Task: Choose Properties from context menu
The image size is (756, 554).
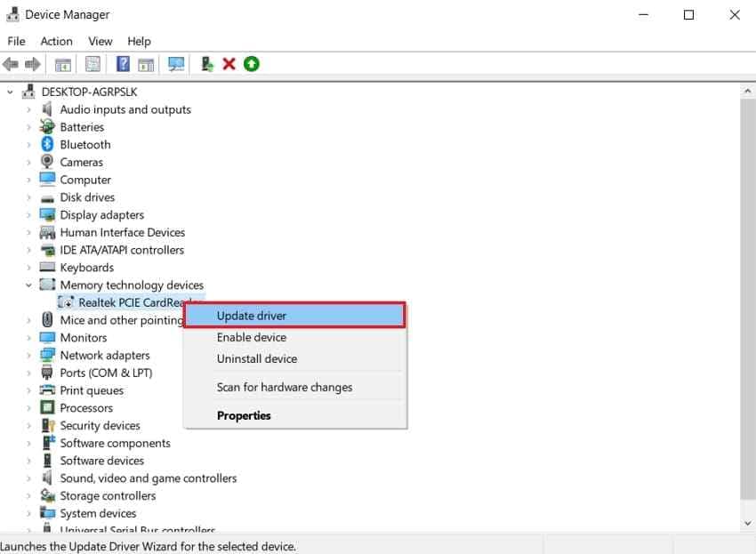Action: (x=294, y=415)
